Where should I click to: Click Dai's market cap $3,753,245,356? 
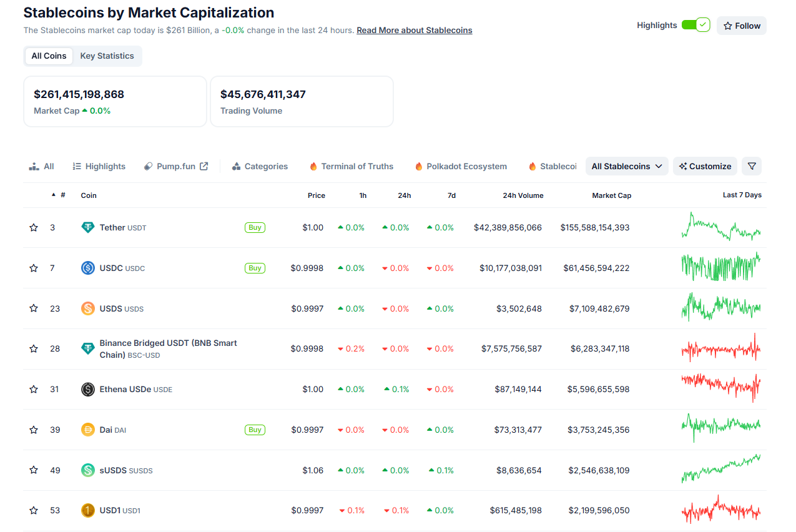pyautogui.click(x=599, y=430)
